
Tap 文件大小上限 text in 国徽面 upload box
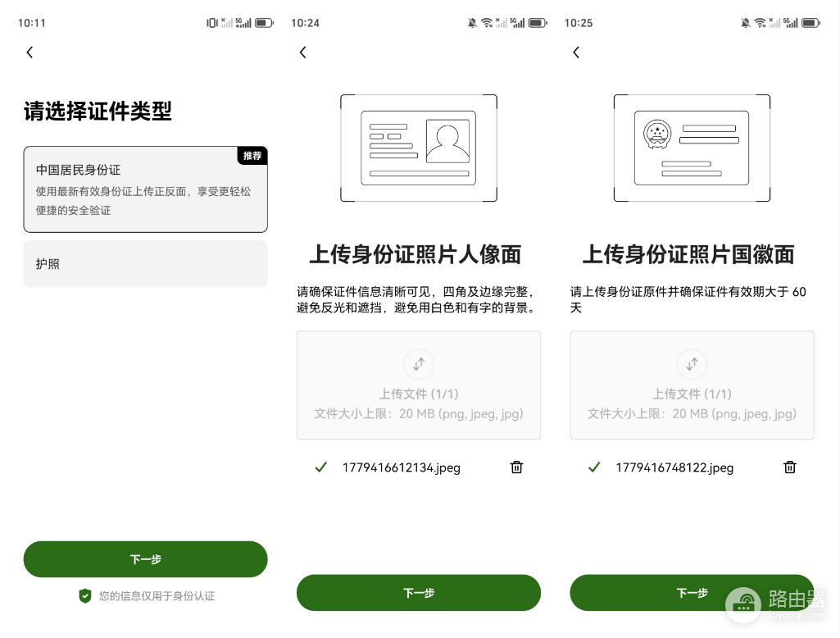coord(692,414)
